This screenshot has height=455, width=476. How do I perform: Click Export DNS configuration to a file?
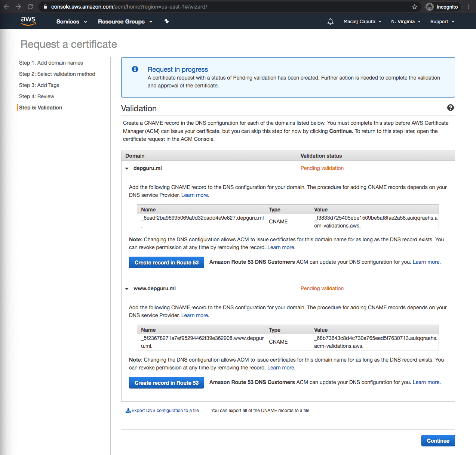pyautogui.click(x=165, y=411)
